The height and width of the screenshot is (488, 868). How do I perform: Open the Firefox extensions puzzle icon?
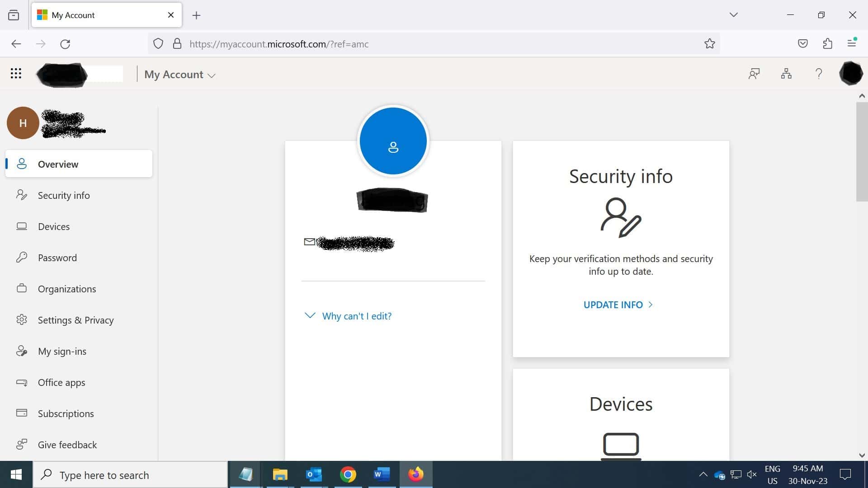(x=827, y=44)
